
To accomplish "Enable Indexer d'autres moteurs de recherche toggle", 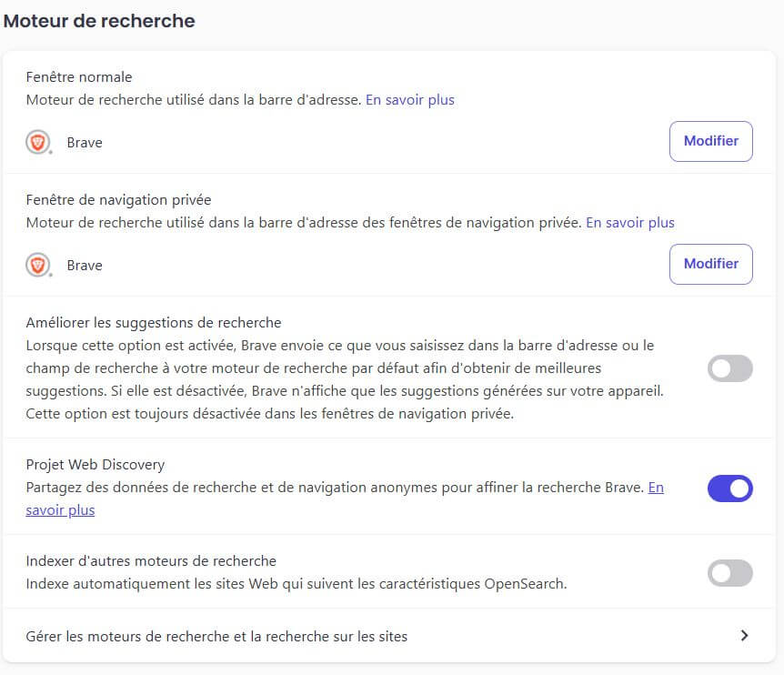I will [x=729, y=573].
